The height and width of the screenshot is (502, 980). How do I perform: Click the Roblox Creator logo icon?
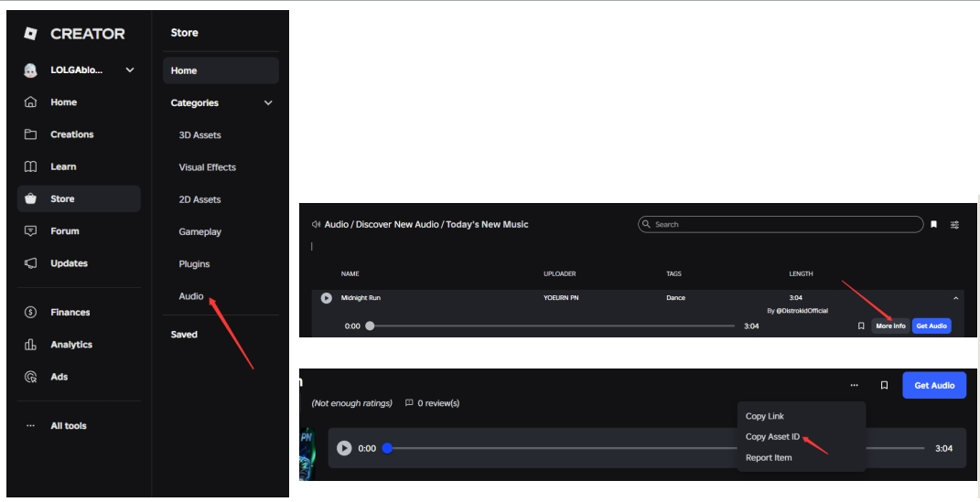click(30, 34)
